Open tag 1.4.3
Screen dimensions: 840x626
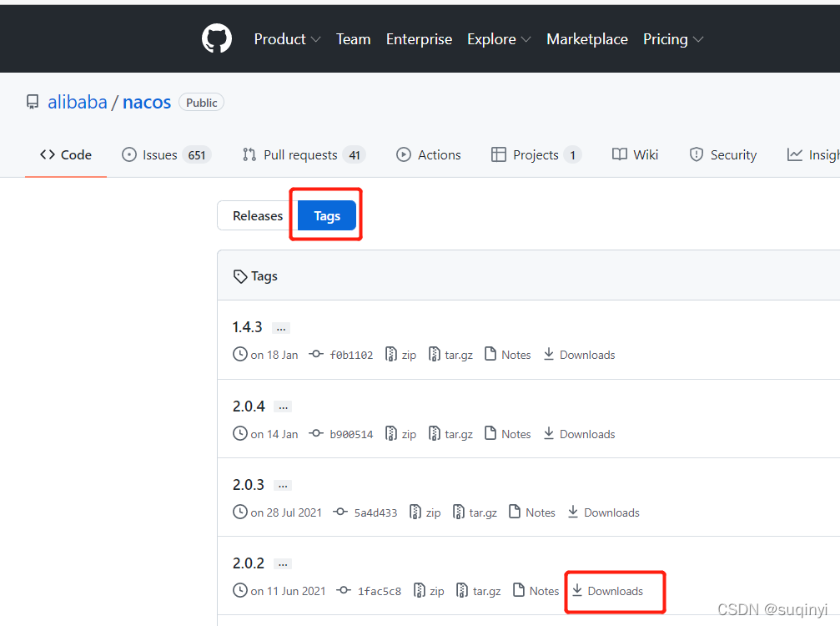click(248, 327)
